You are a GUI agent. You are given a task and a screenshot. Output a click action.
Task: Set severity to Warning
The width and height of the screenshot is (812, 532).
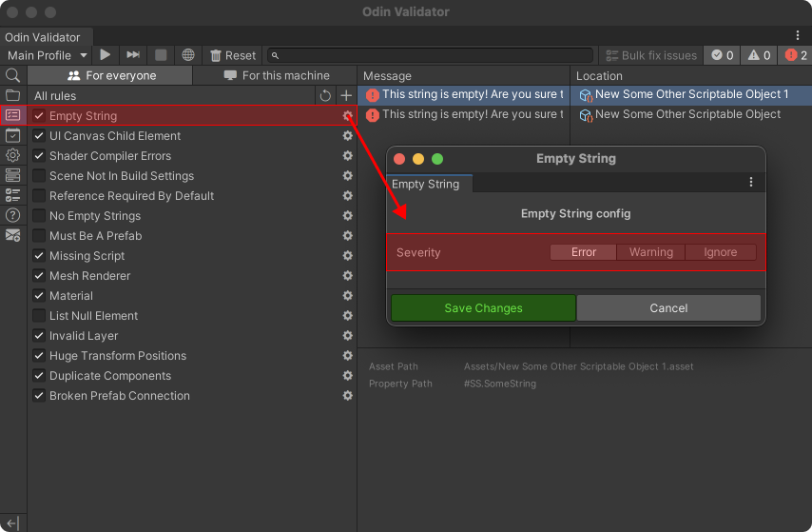pos(651,252)
